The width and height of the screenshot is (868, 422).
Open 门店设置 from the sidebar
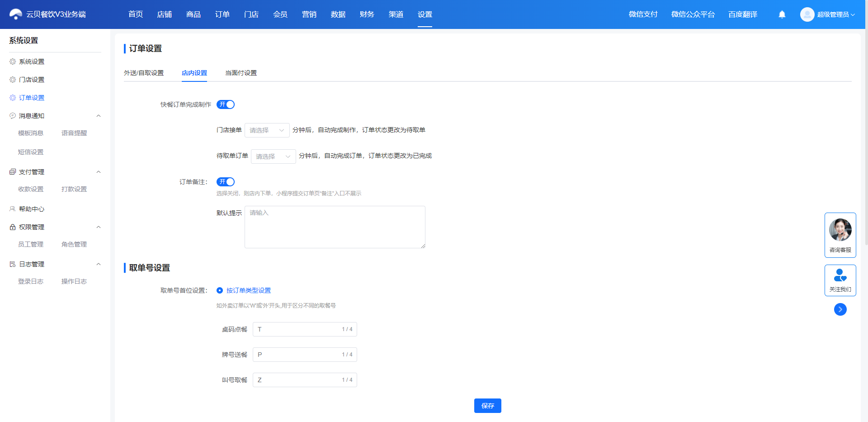pos(32,80)
